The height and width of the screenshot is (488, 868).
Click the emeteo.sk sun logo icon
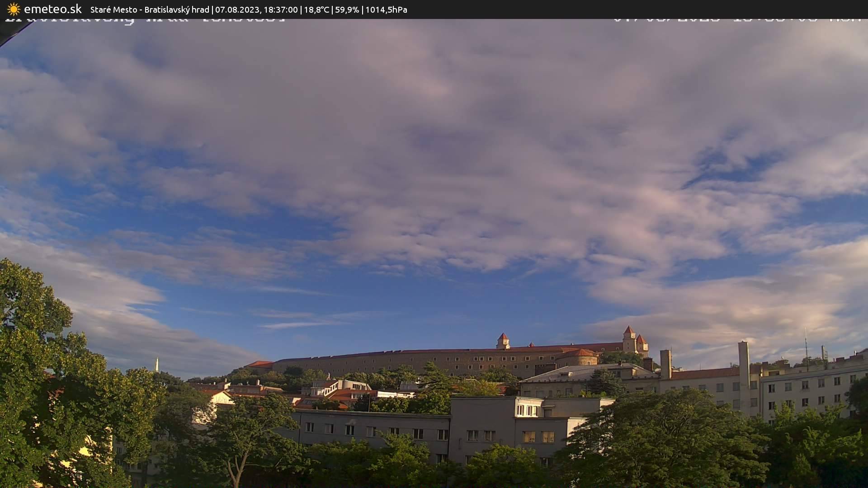(x=14, y=9)
